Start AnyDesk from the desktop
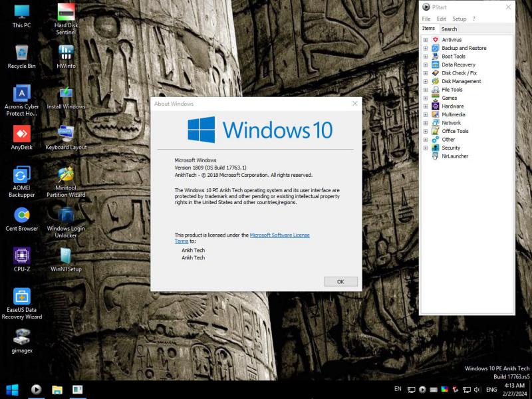532x399 pixels. click(22, 138)
